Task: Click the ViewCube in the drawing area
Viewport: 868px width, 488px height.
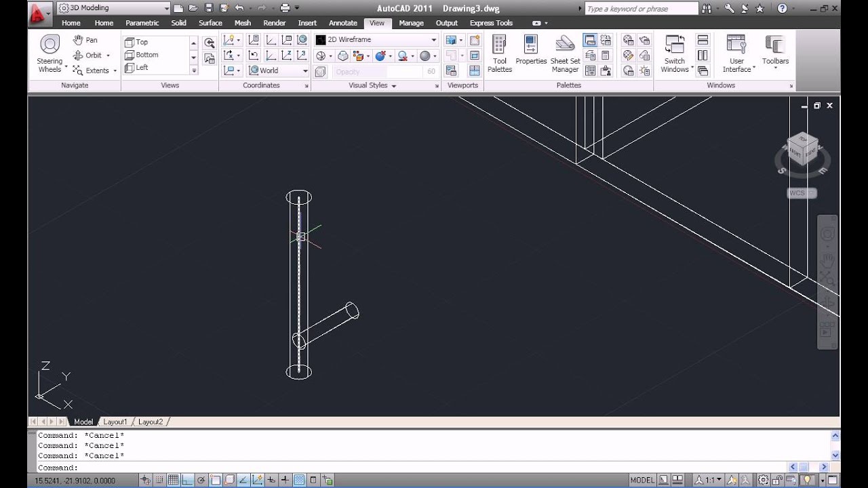Action: click(x=802, y=148)
